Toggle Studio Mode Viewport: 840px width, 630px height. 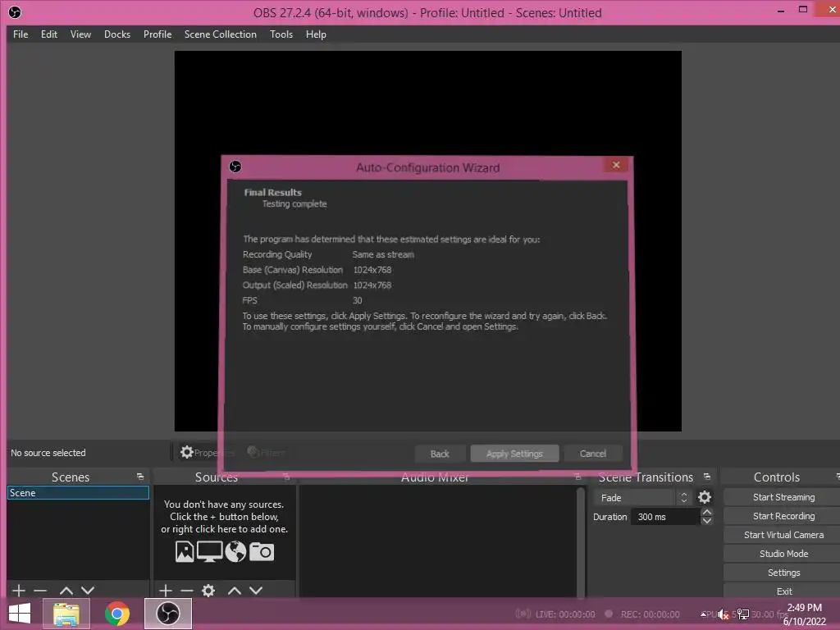(x=783, y=554)
